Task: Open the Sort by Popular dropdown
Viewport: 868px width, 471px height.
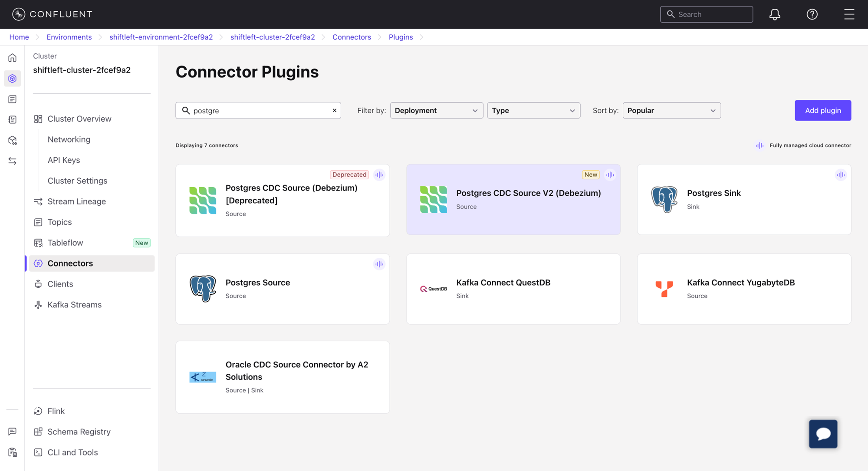Action: (x=671, y=110)
